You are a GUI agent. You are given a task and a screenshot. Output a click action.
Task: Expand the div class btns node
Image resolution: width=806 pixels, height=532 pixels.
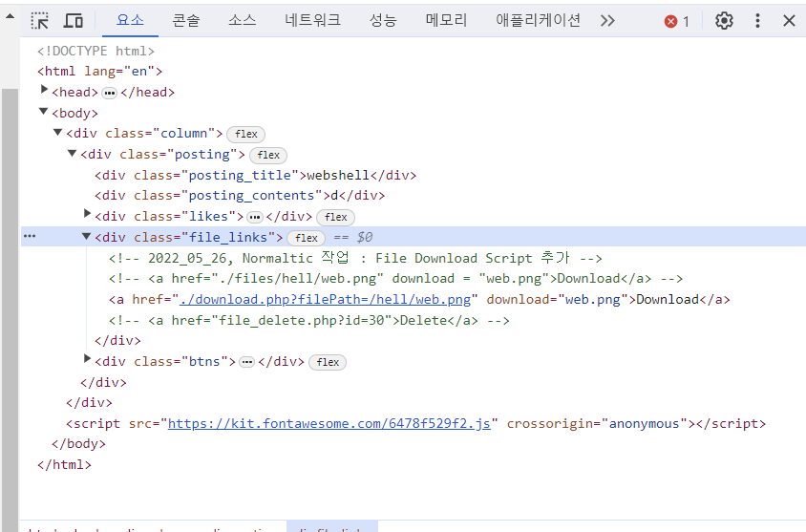(x=88, y=359)
